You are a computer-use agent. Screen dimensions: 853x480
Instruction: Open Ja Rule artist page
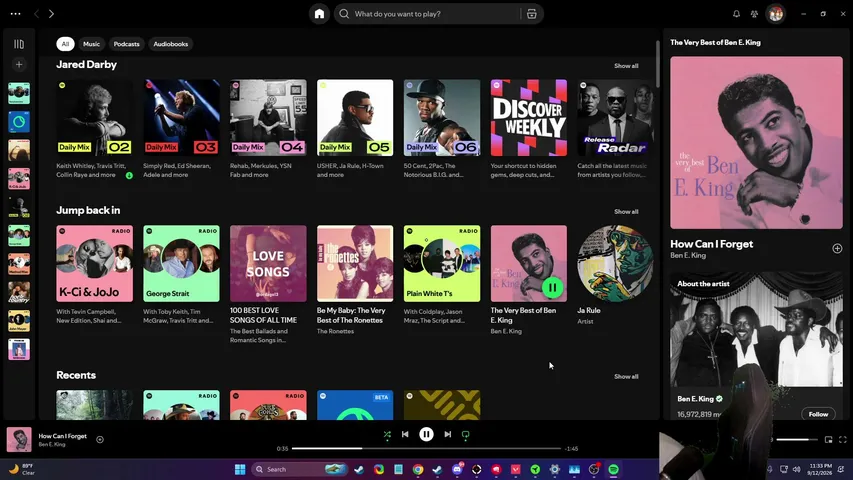coord(615,263)
